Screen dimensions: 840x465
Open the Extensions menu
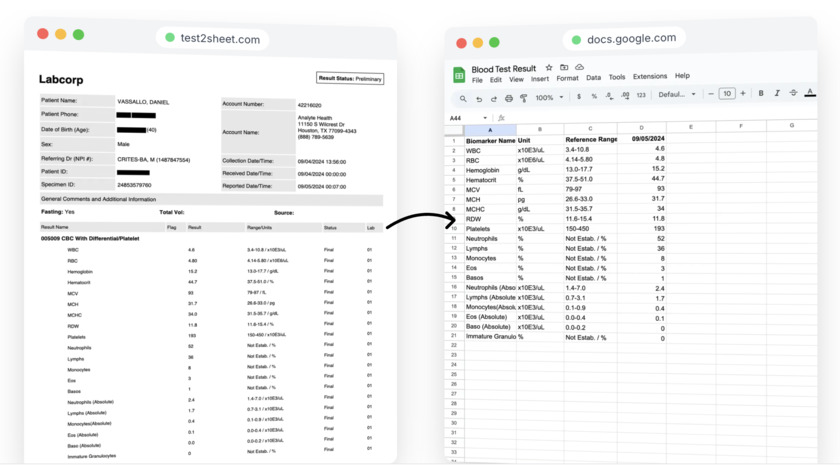tap(650, 77)
